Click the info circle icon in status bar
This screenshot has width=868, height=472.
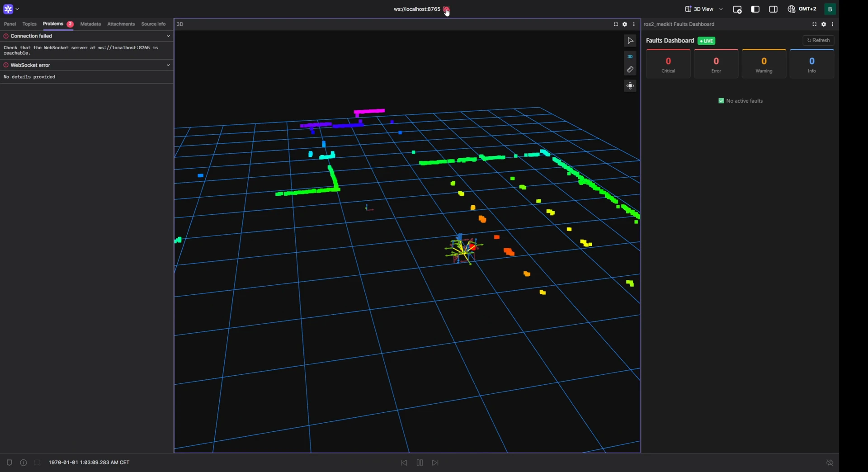click(x=24, y=463)
